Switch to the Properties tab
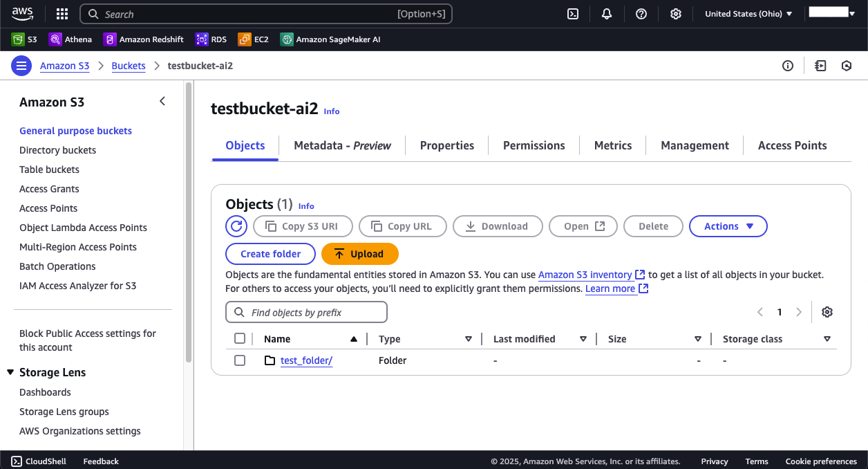The image size is (868, 469). 447,145
